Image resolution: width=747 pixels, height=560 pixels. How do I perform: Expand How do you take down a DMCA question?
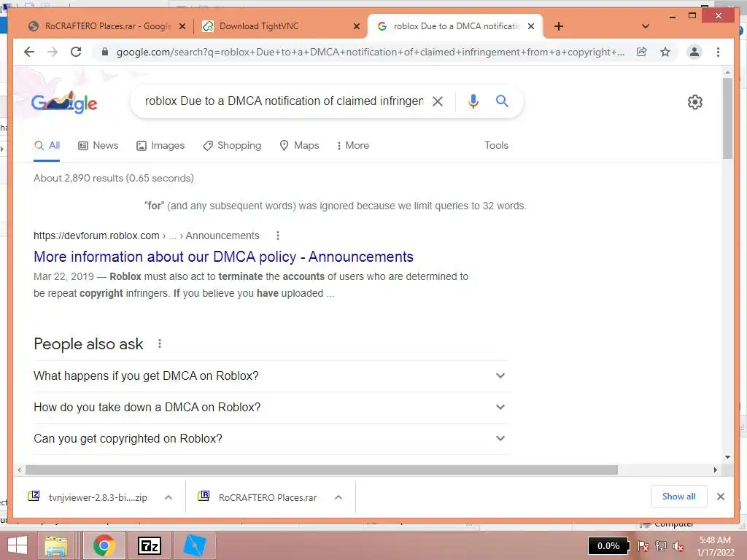pyautogui.click(x=270, y=407)
